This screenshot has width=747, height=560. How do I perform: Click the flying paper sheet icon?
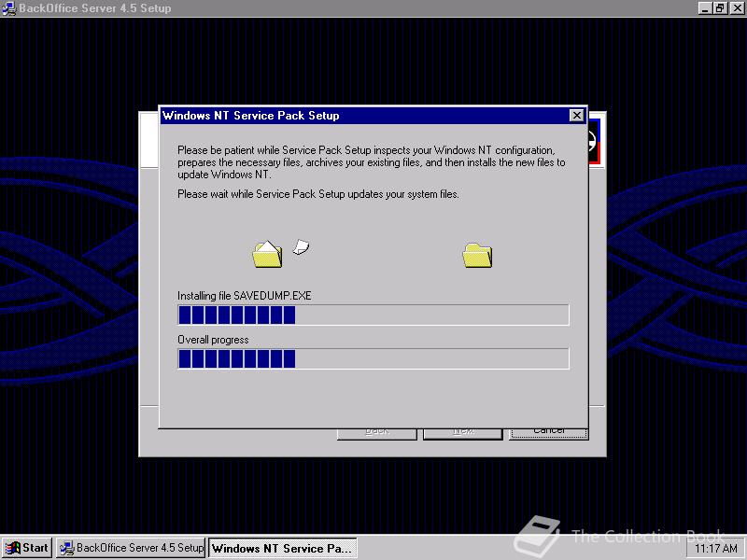tap(301, 246)
